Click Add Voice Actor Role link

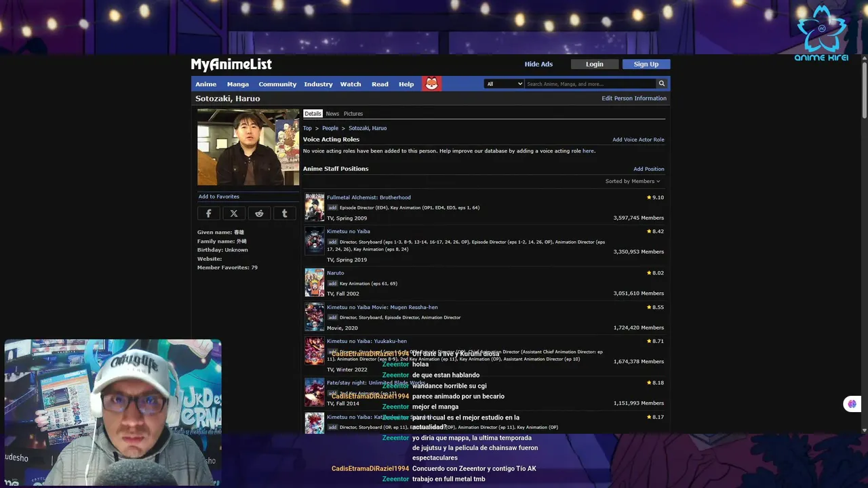click(x=638, y=140)
